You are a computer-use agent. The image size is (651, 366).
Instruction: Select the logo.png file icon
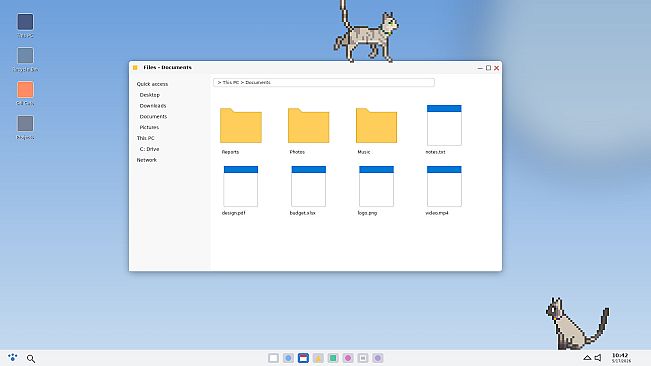click(x=376, y=186)
